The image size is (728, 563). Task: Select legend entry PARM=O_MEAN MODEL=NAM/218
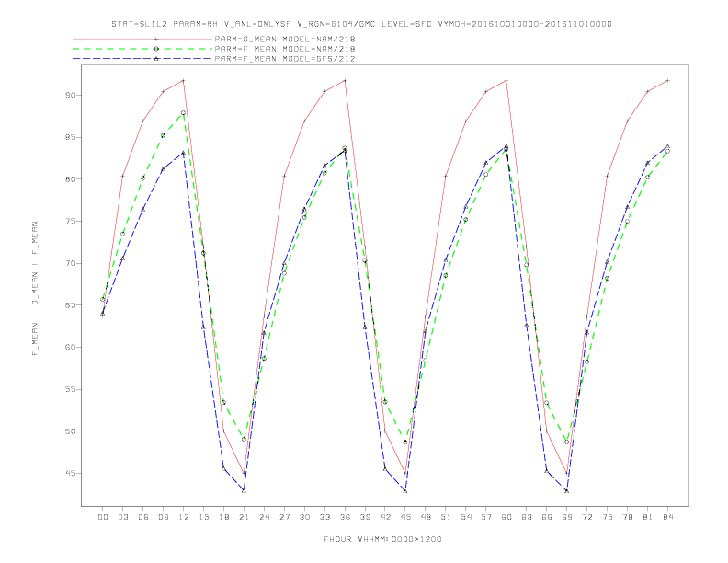pos(285,39)
